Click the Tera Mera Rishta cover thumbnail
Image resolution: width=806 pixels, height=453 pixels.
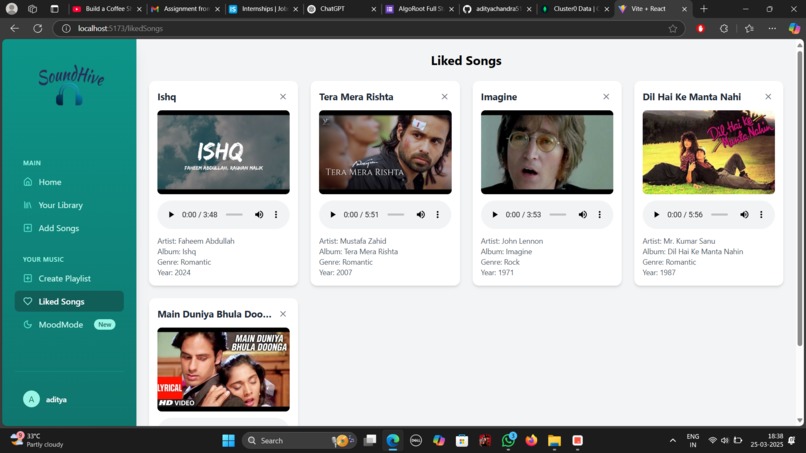pos(385,152)
